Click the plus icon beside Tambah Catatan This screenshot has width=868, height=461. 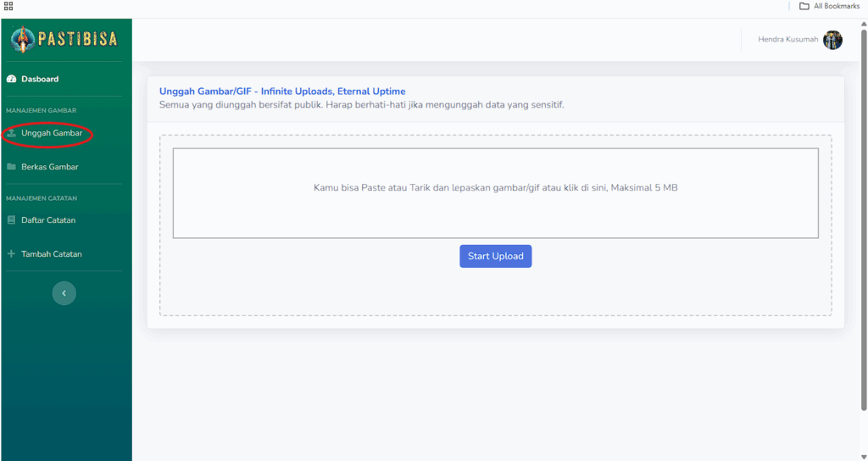tap(11, 254)
